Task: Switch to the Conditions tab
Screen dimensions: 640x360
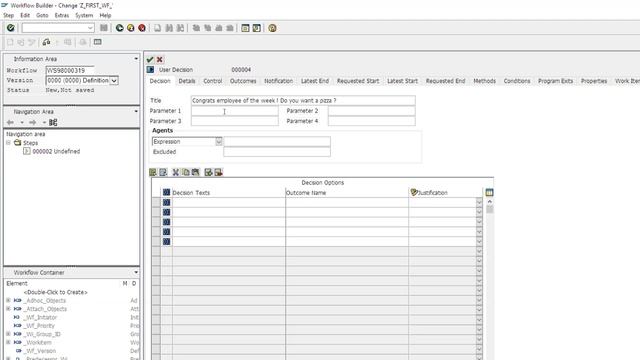Action: 517,81
